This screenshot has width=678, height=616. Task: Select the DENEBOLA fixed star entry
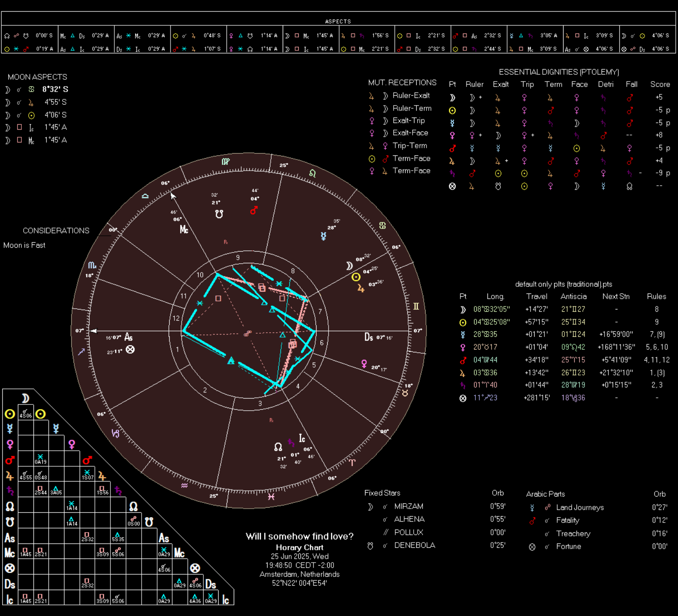click(414, 545)
